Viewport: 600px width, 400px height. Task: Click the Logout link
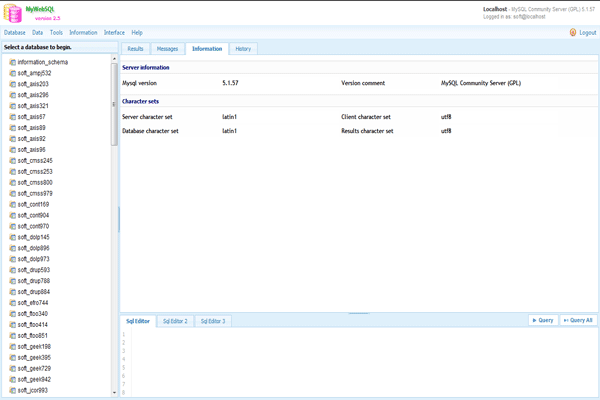[587, 33]
